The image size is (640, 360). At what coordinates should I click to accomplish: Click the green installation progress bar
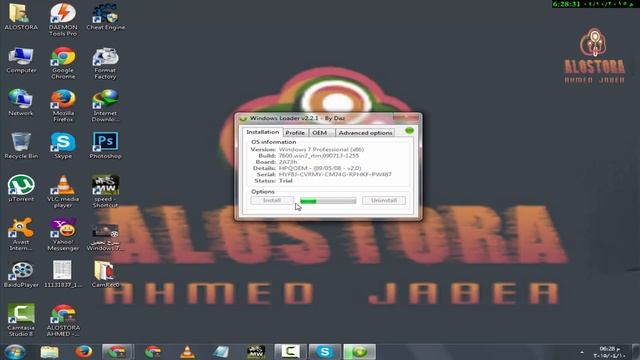coord(328,201)
